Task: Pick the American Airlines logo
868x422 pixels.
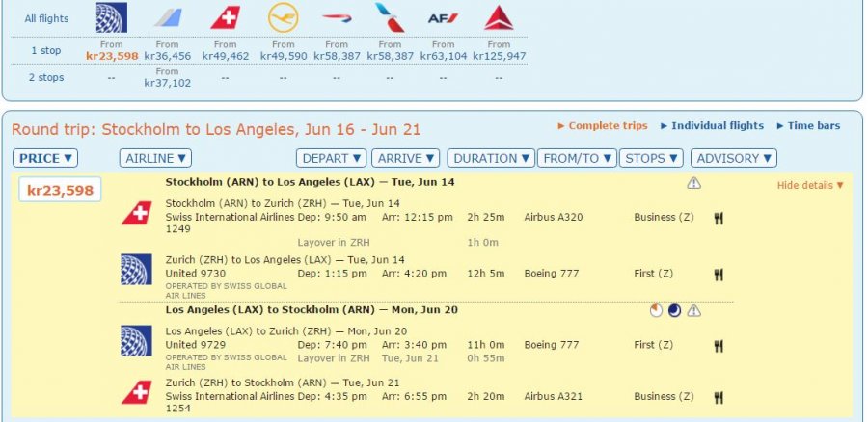Action: click(391, 18)
